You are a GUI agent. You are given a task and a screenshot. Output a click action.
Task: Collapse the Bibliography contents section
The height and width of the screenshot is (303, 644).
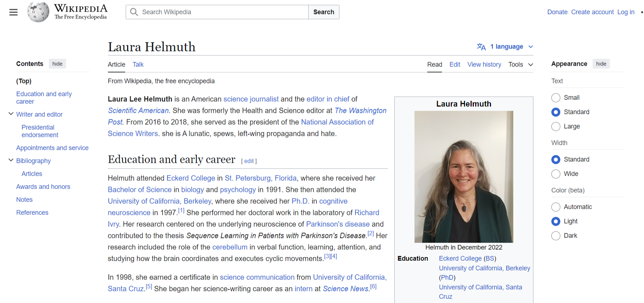coord(11,160)
